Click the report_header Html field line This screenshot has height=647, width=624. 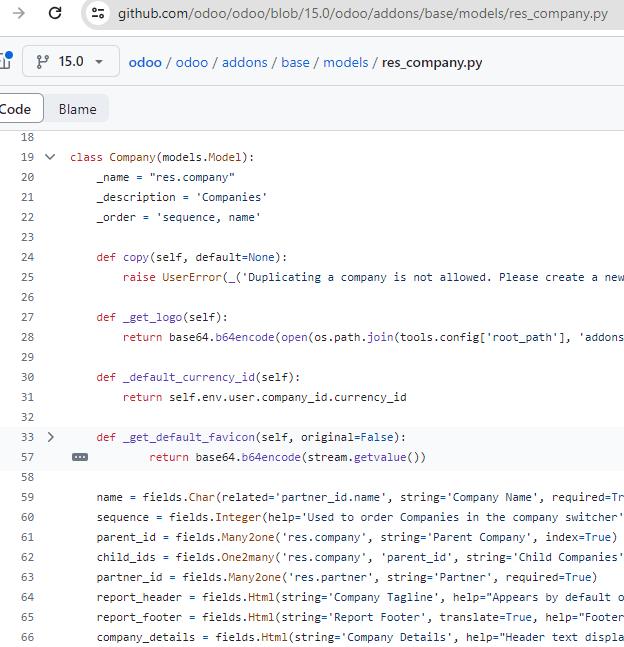tap(360, 597)
